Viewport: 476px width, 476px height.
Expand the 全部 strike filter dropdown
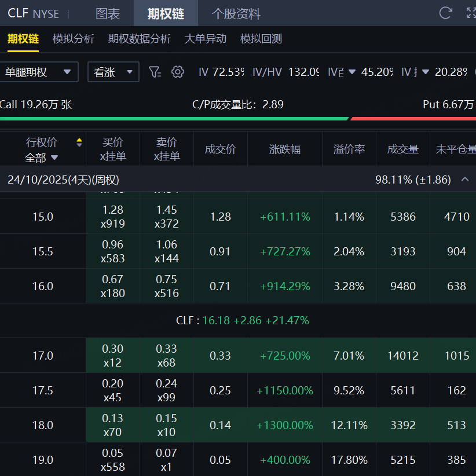[42, 158]
